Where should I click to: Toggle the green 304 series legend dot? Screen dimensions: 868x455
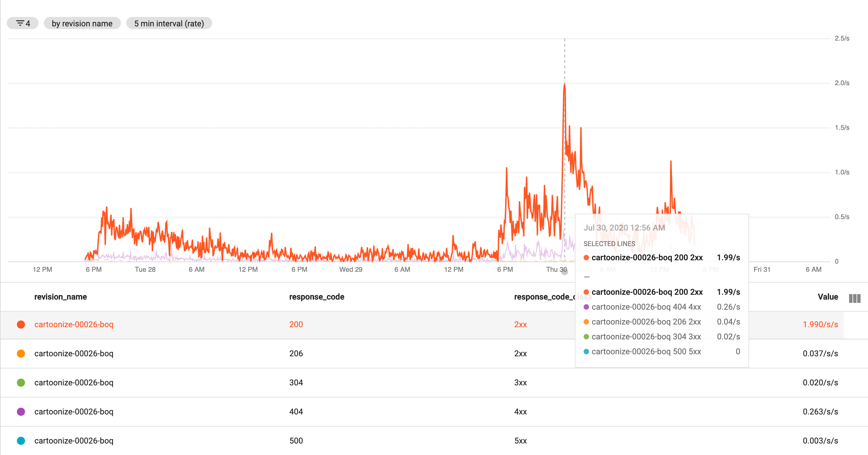[21, 383]
